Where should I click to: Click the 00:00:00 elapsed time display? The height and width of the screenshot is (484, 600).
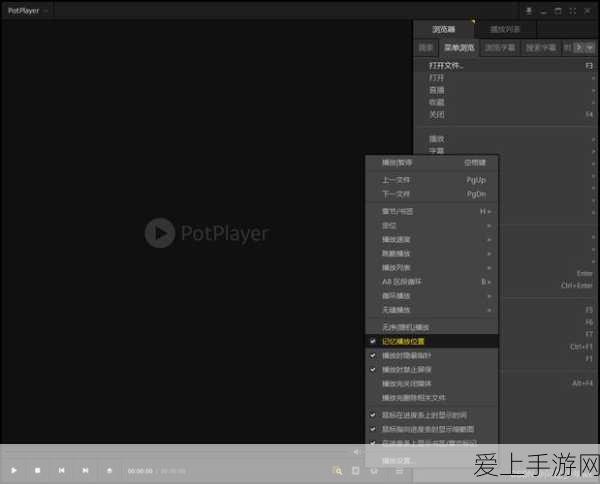(140, 471)
